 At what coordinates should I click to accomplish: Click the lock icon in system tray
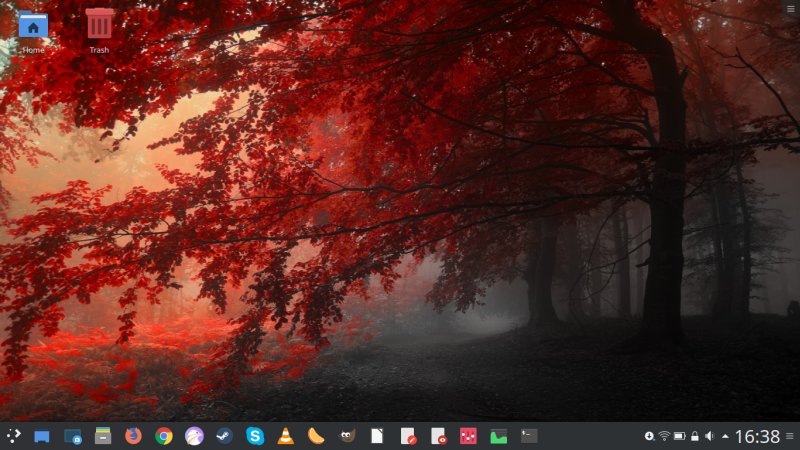[x=694, y=436]
